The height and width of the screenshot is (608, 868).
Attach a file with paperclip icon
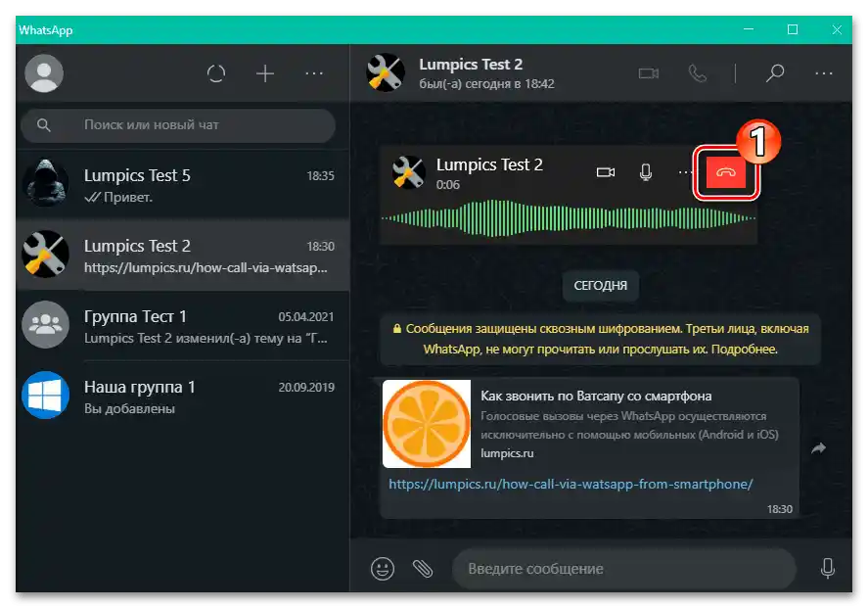(423, 569)
